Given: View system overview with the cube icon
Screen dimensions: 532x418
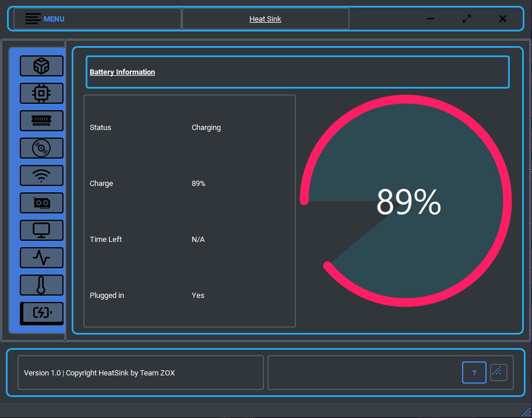Looking at the screenshot, I should 41,66.
